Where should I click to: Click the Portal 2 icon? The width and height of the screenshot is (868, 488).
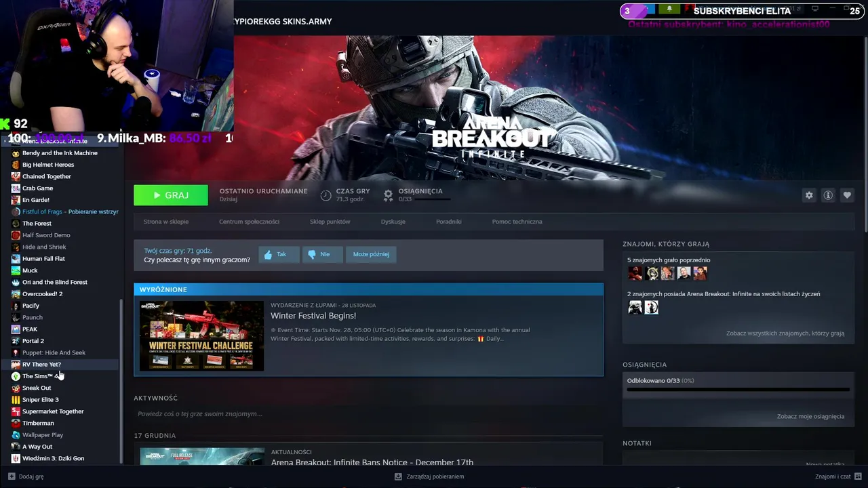(x=16, y=341)
